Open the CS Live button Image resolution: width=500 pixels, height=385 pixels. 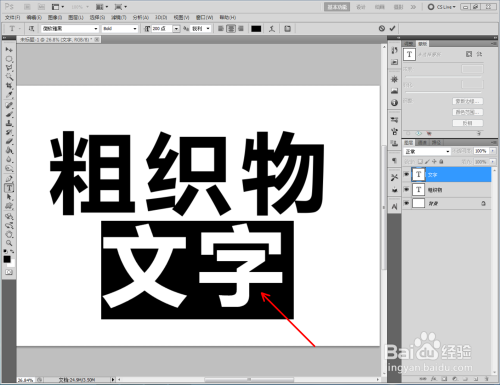[x=442, y=7]
